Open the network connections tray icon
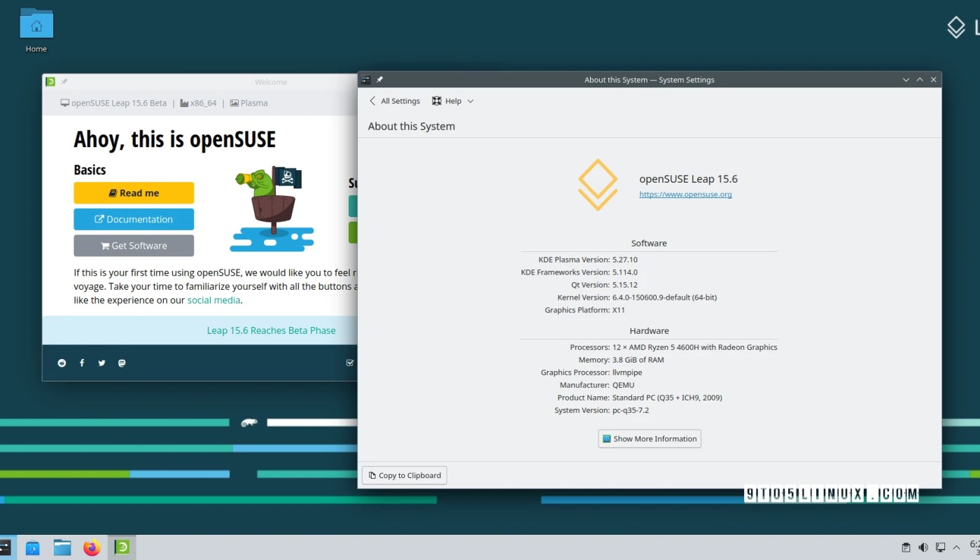 (x=940, y=547)
